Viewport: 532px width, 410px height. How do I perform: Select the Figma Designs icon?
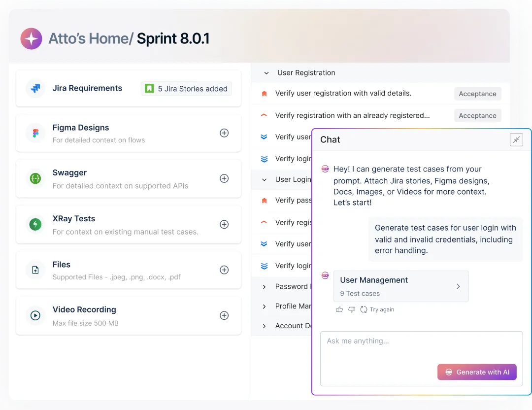coord(34,133)
